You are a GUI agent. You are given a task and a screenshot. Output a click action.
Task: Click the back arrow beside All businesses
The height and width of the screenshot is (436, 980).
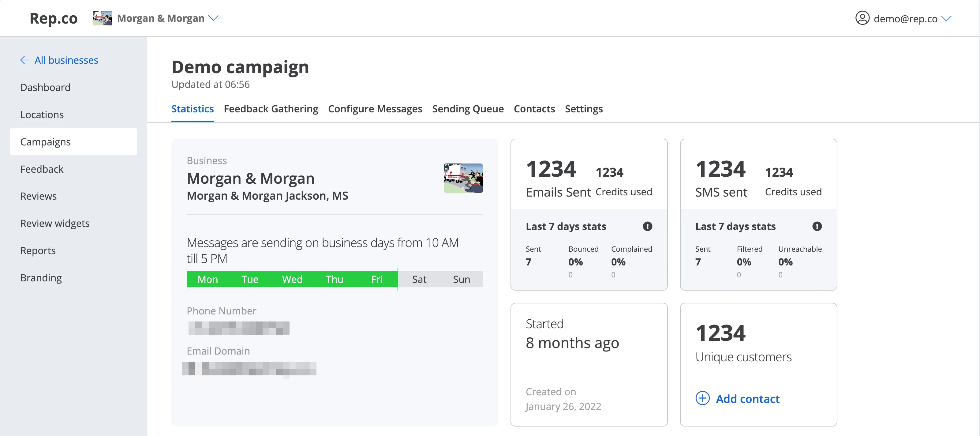coord(24,60)
